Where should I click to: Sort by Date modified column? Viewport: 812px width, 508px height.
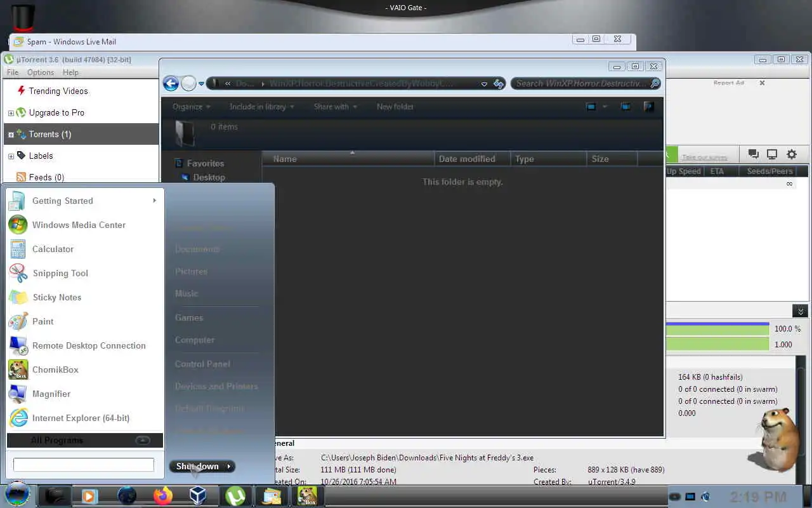[473, 159]
